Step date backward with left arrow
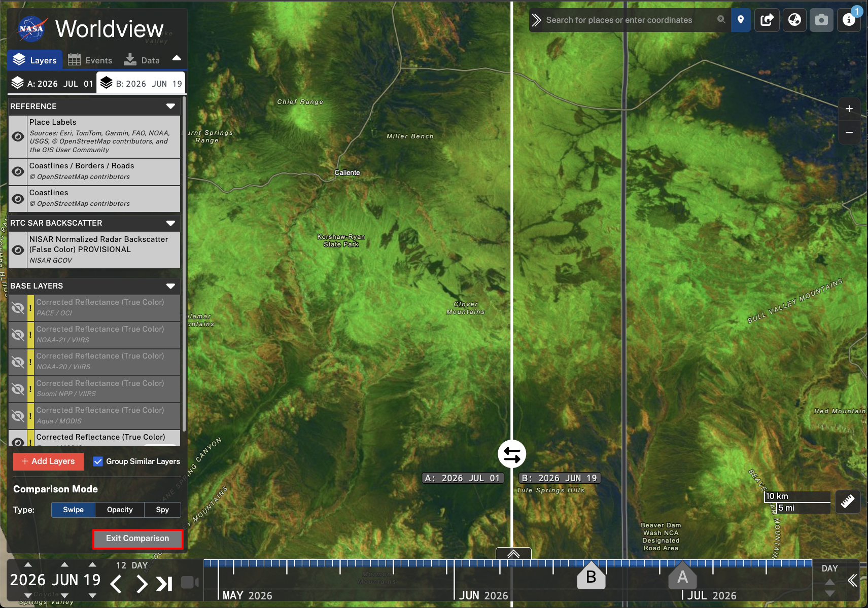The image size is (868, 608). click(116, 584)
